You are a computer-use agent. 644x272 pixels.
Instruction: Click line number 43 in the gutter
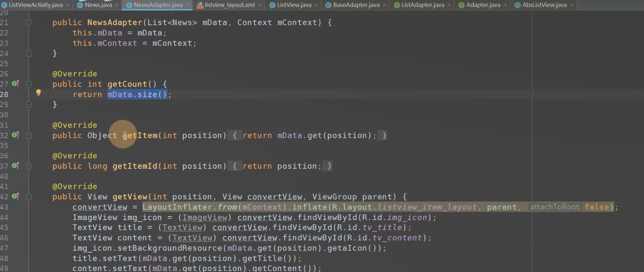point(5,207)
